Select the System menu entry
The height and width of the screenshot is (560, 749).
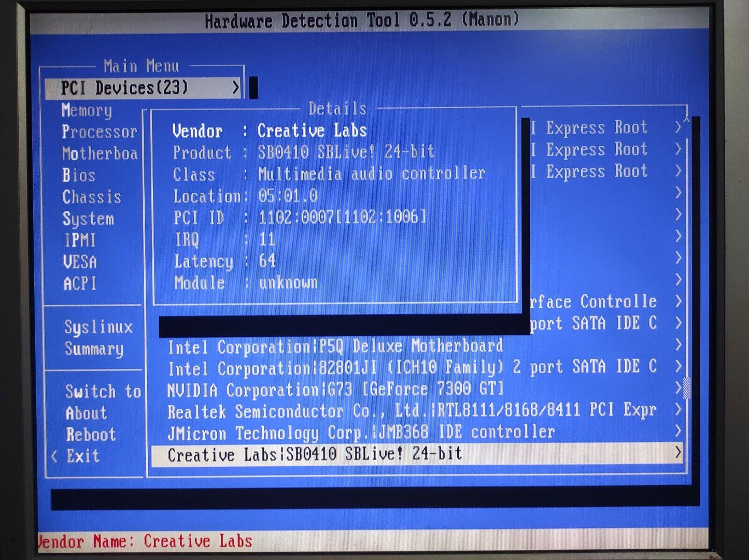coord(88,219)
